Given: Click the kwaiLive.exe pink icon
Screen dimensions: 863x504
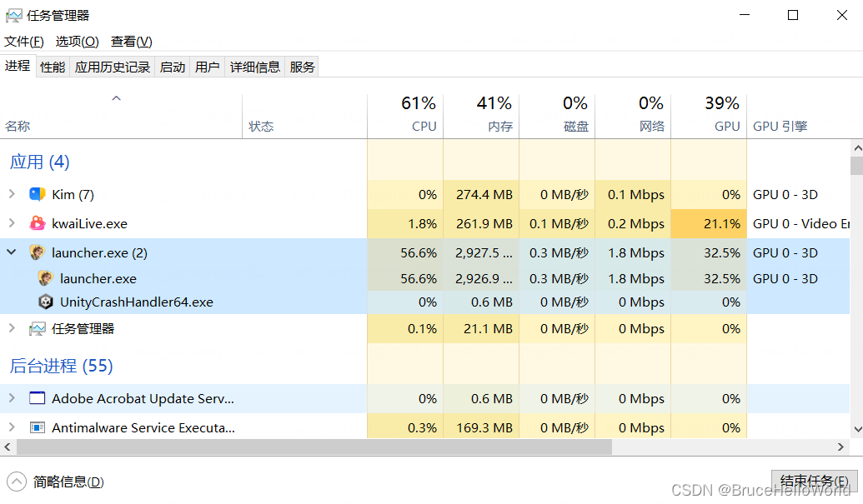Looking at the screenshot, I should click(38, 223).
